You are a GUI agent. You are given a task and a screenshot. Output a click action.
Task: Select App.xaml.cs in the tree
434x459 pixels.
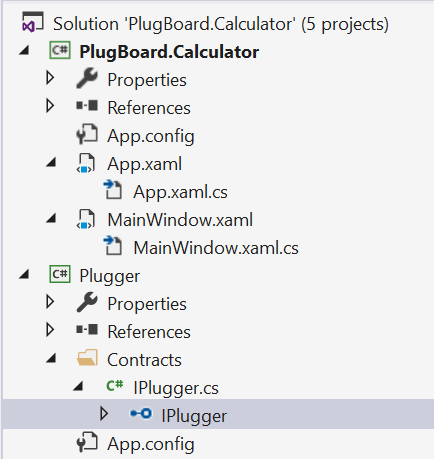(x=180, y=192)
